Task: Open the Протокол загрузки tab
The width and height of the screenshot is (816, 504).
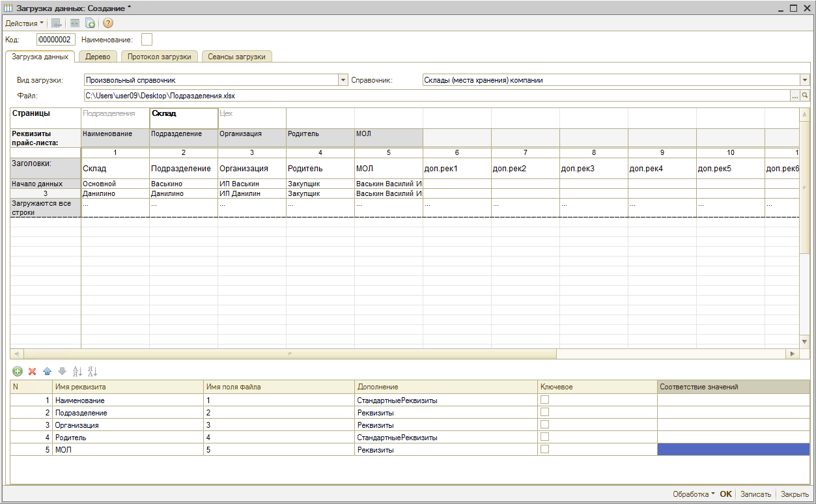Action: (x=159, y=57)
